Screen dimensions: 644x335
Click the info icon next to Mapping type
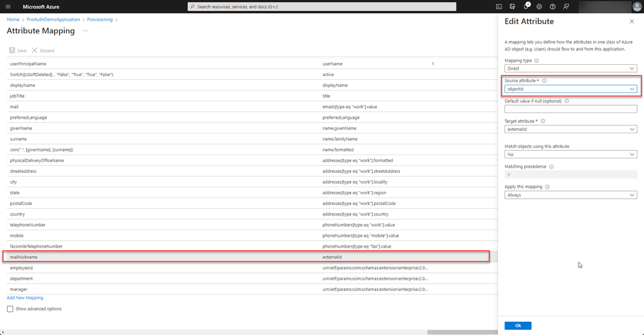tap(536, 60)
